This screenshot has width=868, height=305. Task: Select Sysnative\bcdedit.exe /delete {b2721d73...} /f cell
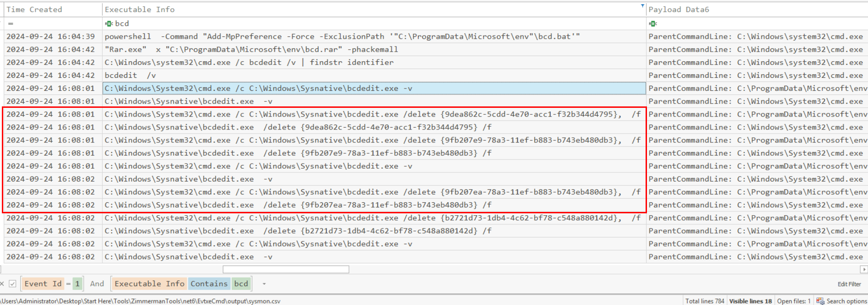point(374,231)
